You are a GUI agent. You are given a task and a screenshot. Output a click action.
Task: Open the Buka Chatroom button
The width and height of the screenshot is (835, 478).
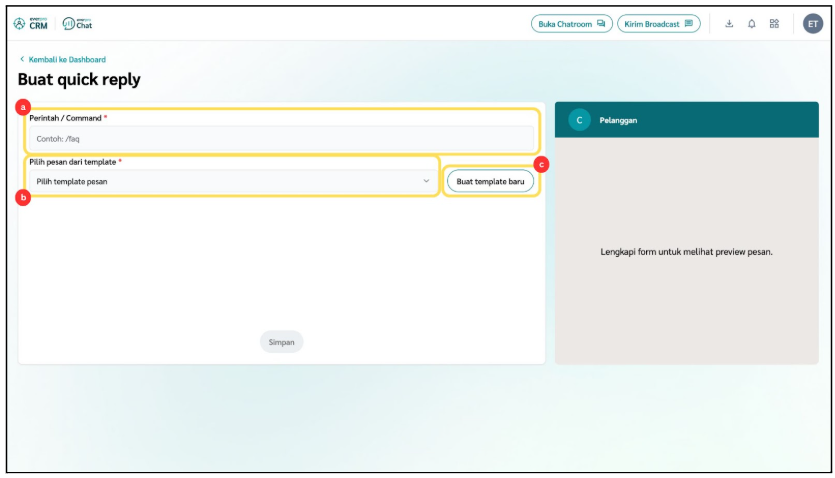(571, 24)
